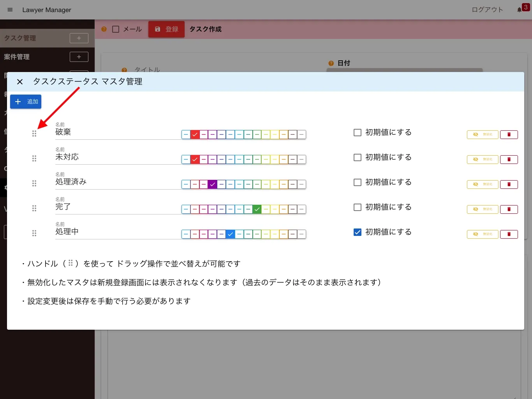This screenshot has height=399, width=532.
Task: Uncheck 初期値にする for the 処理中 row
Action: coord(358,232)
